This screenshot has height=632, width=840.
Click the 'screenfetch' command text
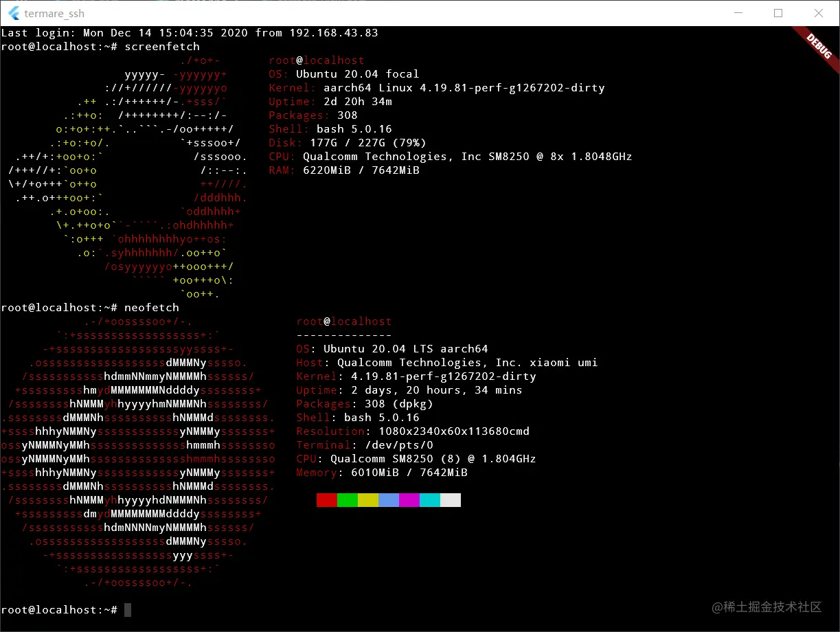(162, 47)
